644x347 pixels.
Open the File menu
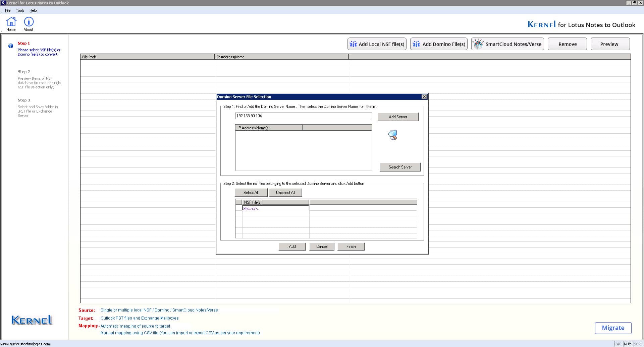tap(8, 10)
